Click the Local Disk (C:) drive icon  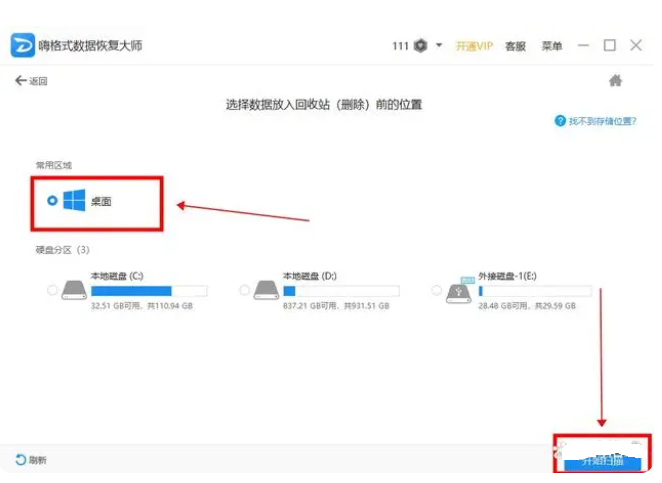(74, 290)
